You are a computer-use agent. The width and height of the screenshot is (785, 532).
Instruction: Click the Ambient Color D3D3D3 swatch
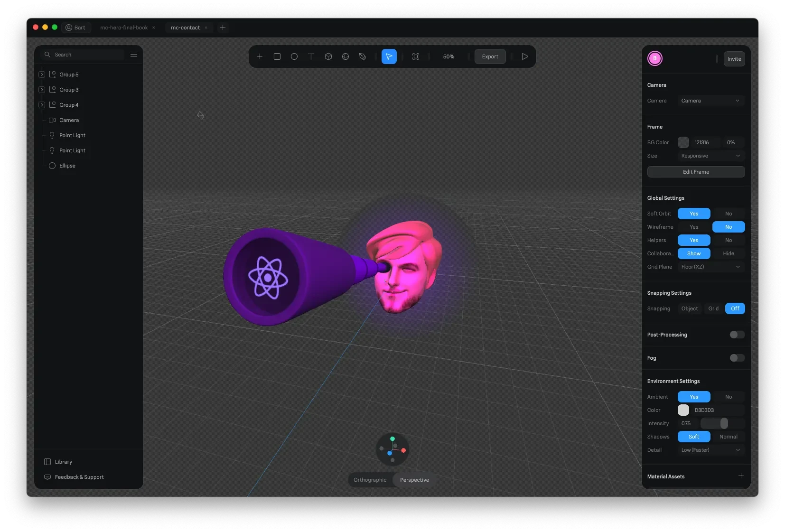[683, 410]
